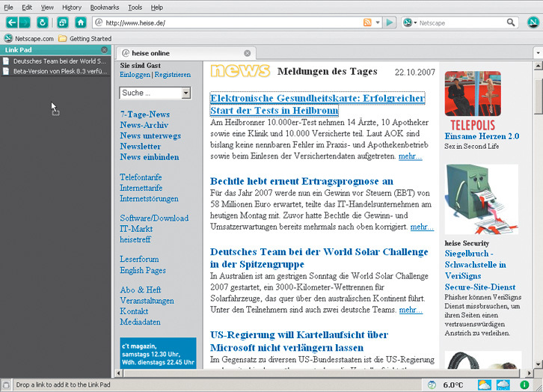Click the scroll up arrow of page
The image size is (543, 392).
(x=539, y=66)
